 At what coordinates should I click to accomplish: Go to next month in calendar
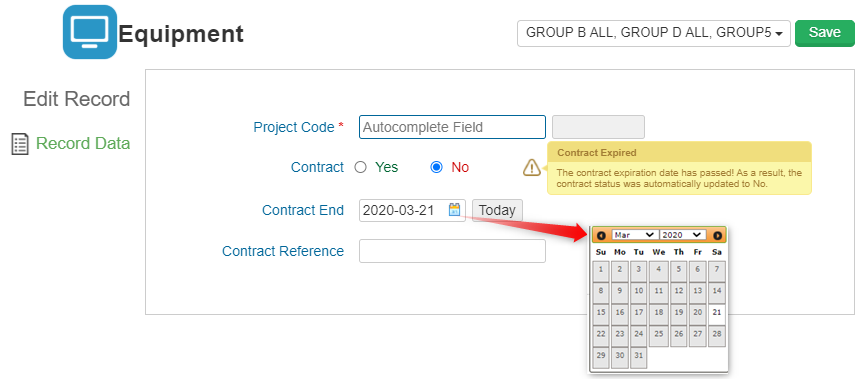pos(717,235)
